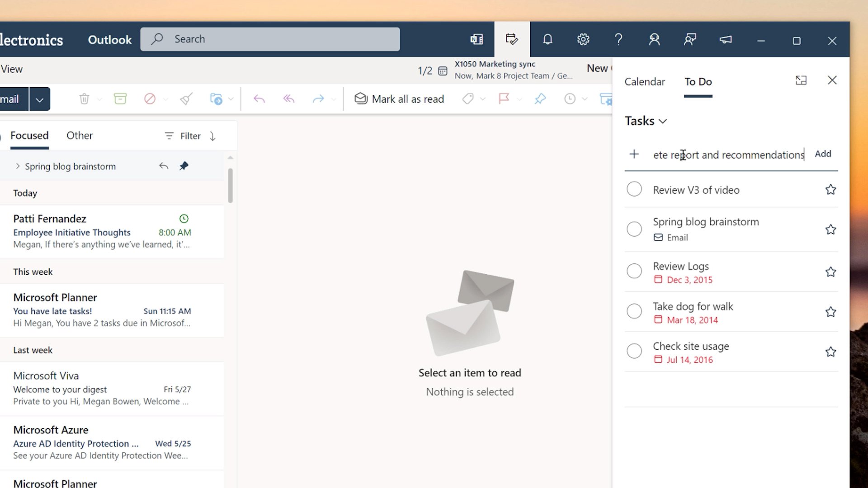The height and width of the screenshot is (488, 868).
Task: Click Reply all double-arrow icon
Action: [x=289, y=99]
